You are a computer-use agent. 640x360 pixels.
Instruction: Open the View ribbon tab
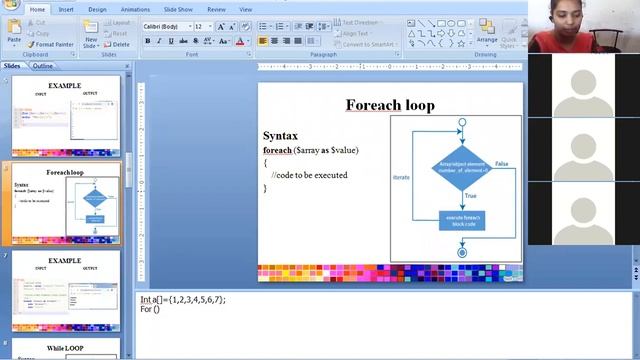245,9
